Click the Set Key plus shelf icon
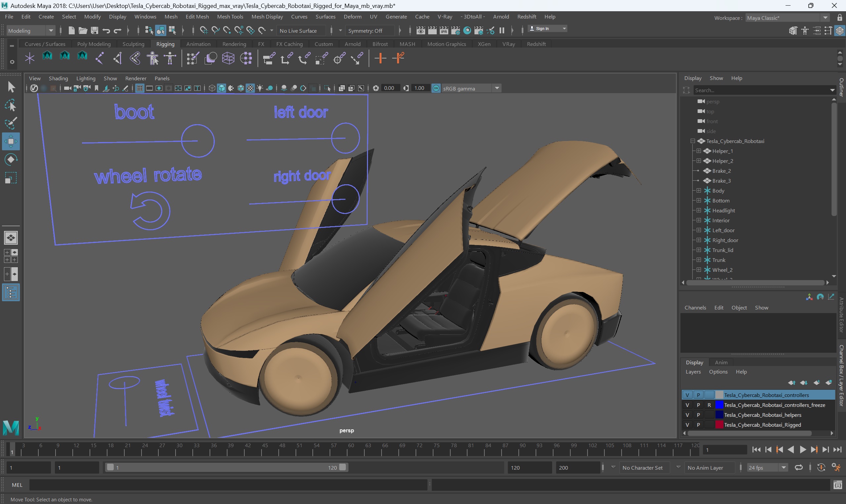The height and width of the screenshot is (504, 846). 380,58
